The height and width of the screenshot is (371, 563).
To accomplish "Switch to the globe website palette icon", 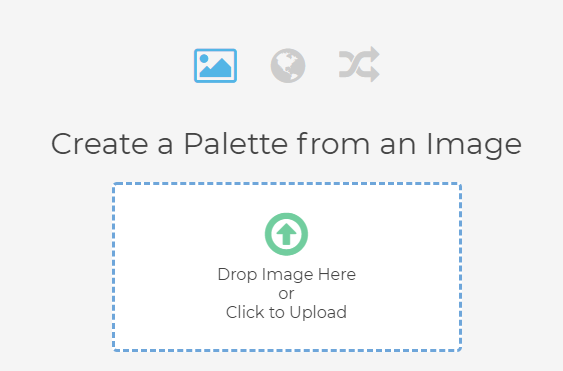I will (288, 66).
